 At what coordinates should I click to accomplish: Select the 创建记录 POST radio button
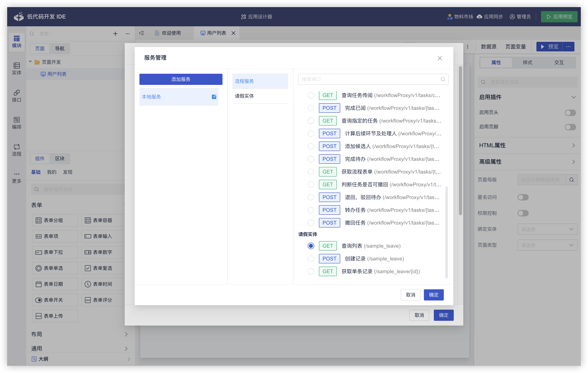(x=311, y=258)
